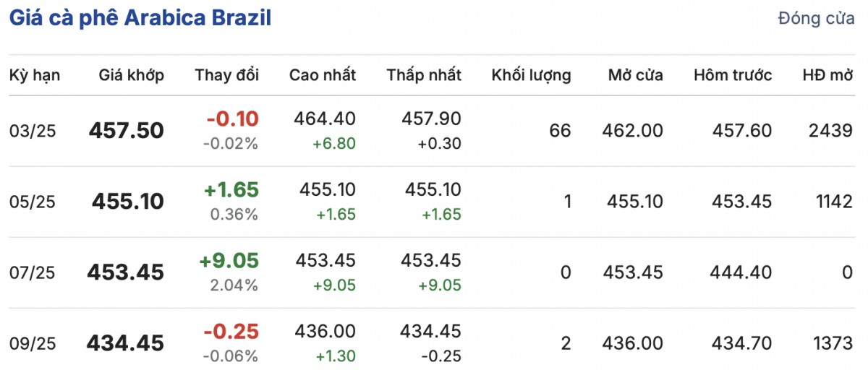Click the 05/25 contract term

pos(33,202)
